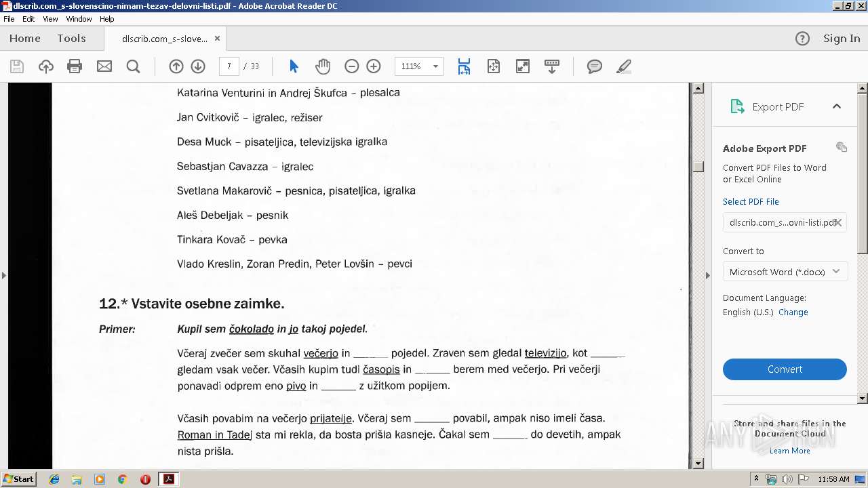Screen dimensions: 868x488
Task: Open the Read mode view icon
Action: point(552,66)
